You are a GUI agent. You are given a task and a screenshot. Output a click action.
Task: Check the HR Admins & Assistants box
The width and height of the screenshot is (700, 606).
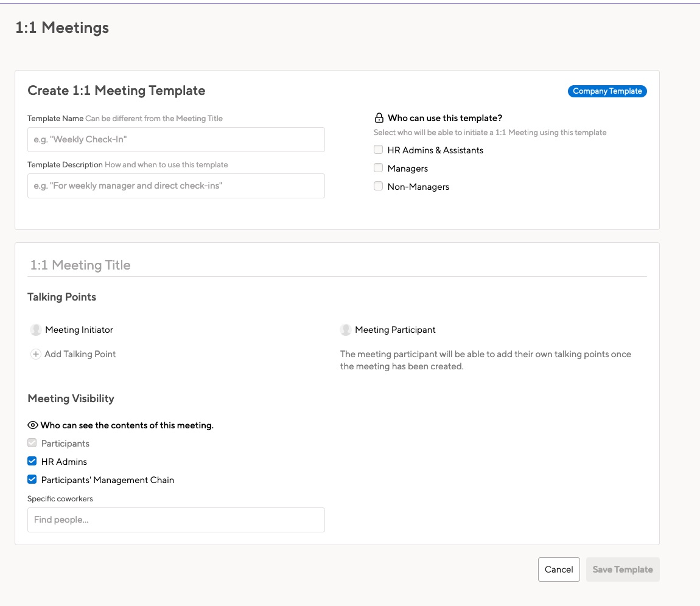(x=378, y=150)
